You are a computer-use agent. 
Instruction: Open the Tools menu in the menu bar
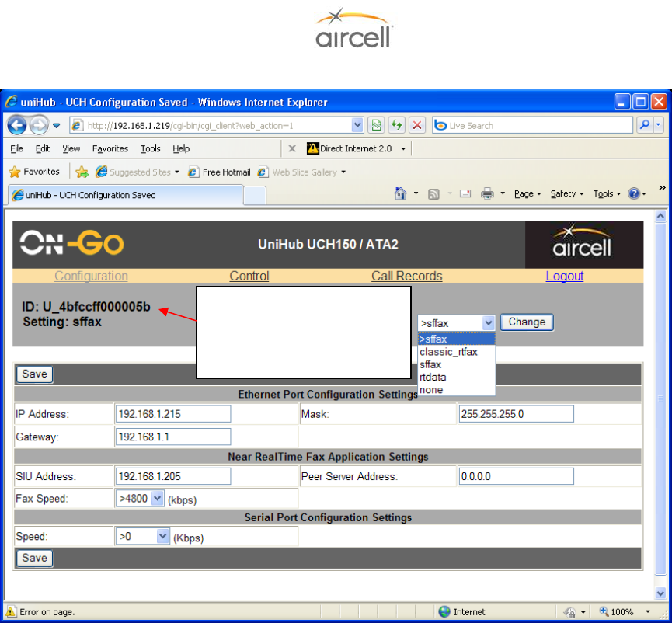[x=151, y=148]
